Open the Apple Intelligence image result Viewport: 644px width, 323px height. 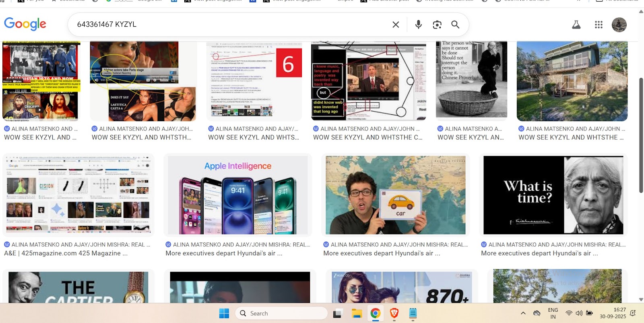point(237,195)
